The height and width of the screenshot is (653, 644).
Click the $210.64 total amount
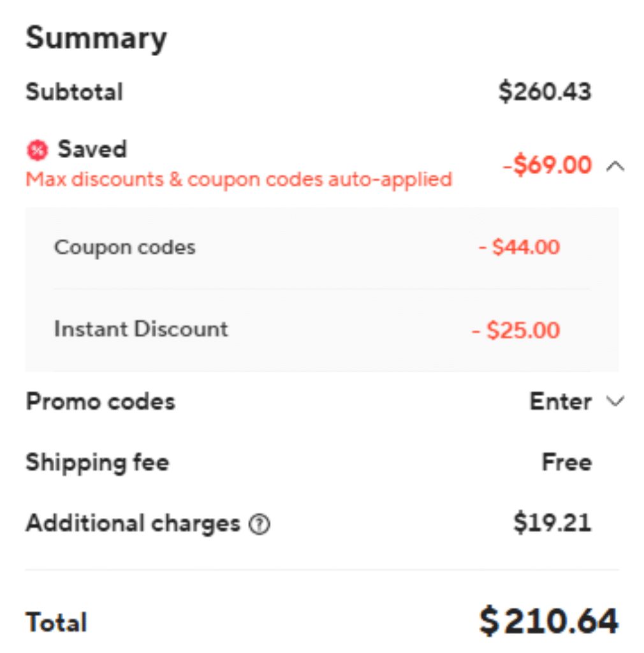click(548, 622)
